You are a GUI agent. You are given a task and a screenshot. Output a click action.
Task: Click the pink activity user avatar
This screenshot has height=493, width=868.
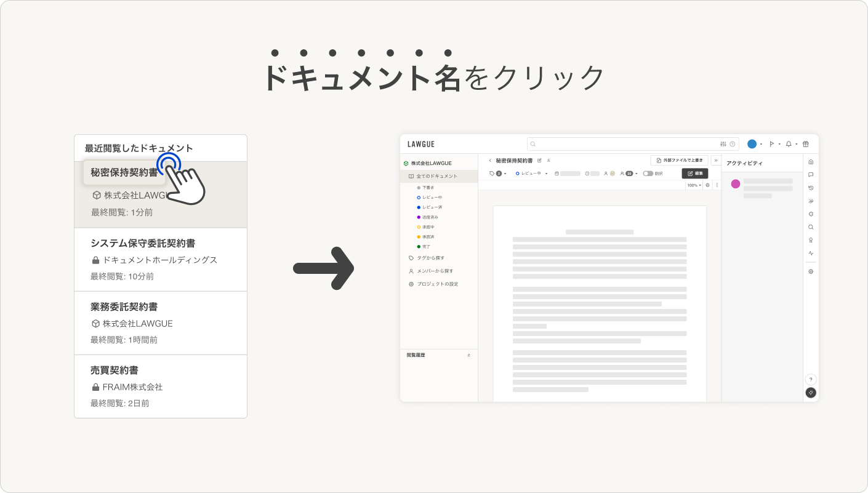point(736,183)
